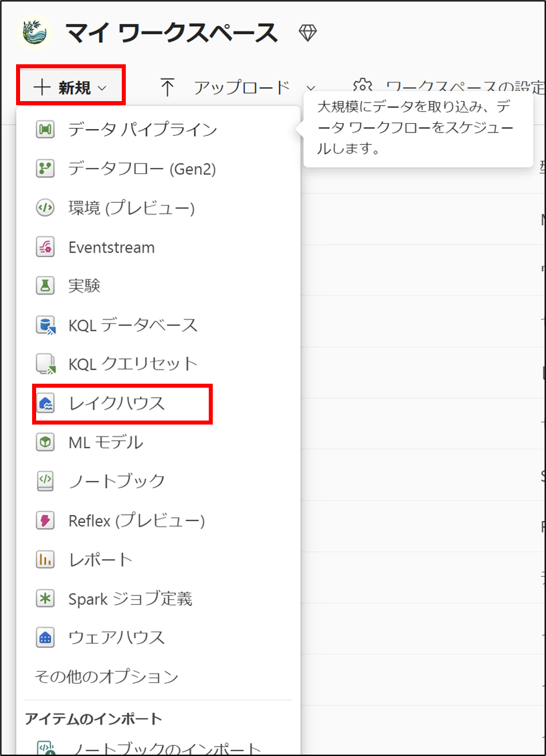Image resolution: width=546 pixels, height=756 pixels.
Task: Click the Eventstream icon
Action: click(45, 247)
